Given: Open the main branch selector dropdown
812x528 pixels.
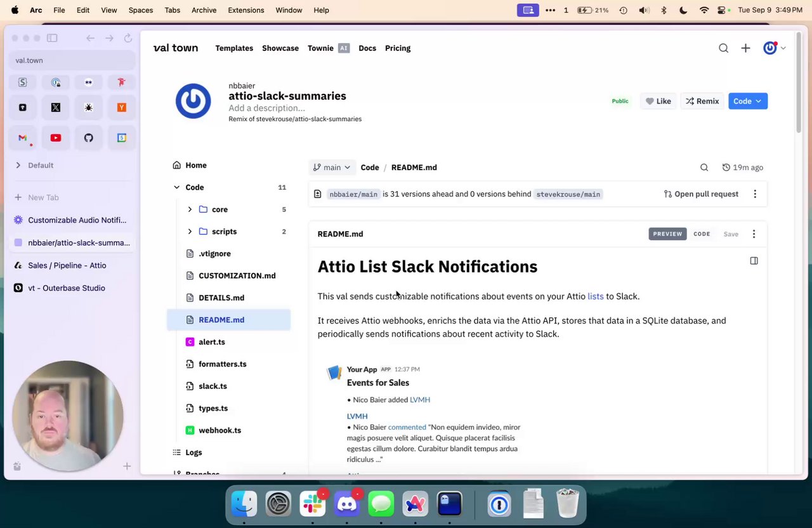Looking at the screenshot, I should point(332,168).
